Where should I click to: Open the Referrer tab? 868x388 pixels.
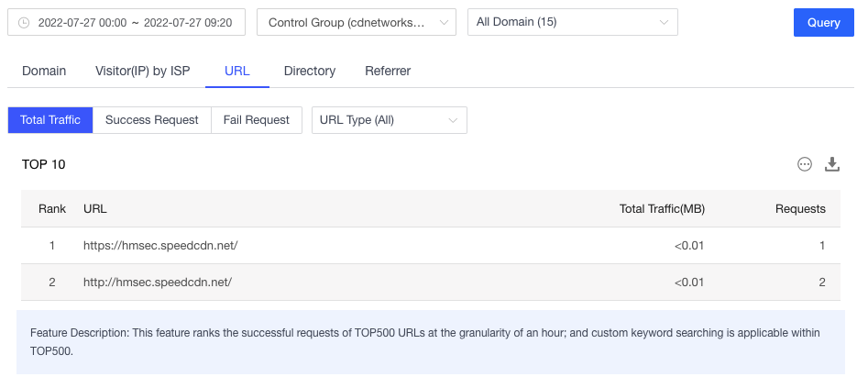coord(388,71)
